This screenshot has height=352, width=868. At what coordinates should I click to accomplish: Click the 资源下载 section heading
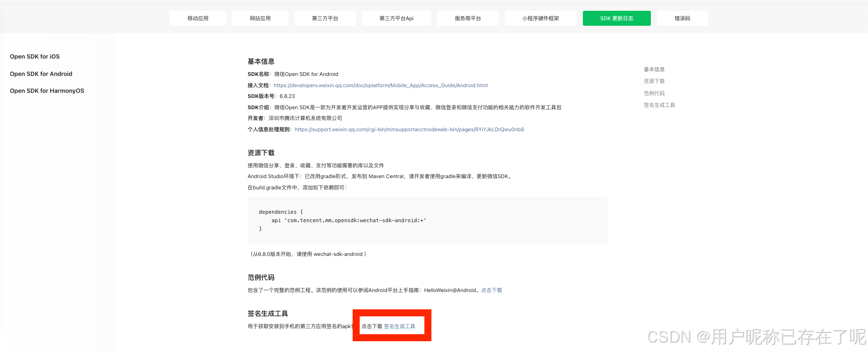[261, 153]
